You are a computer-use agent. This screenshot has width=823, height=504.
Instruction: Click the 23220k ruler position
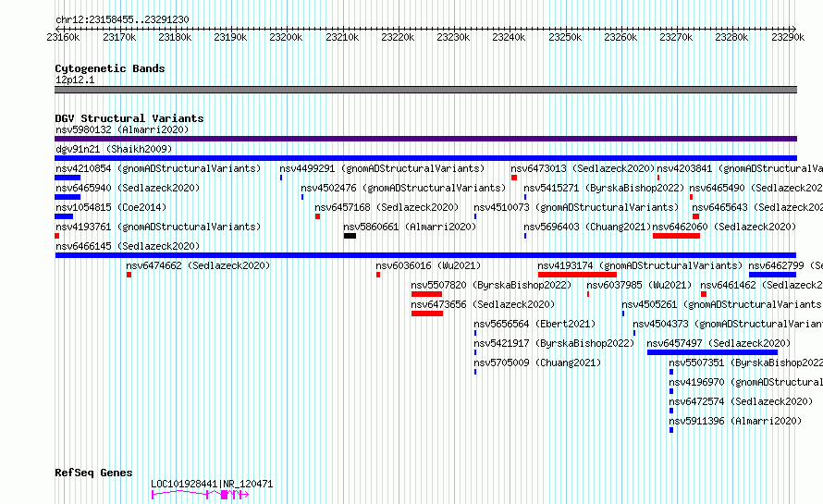[x=398, y=37]
